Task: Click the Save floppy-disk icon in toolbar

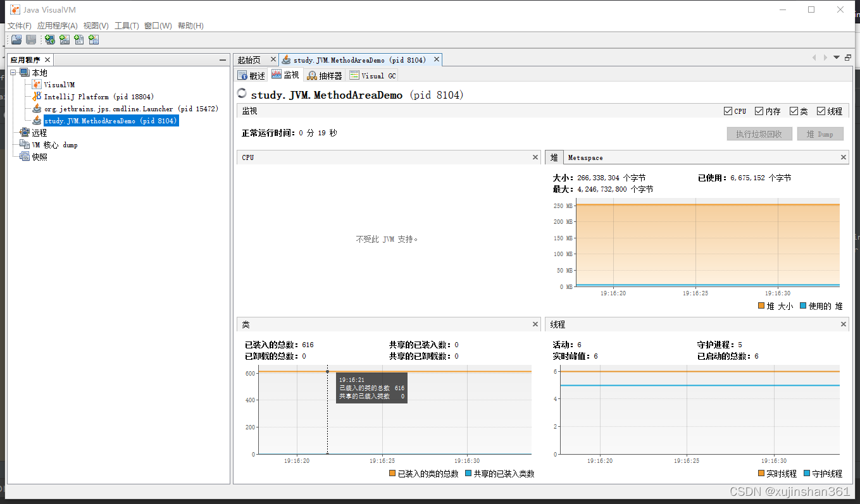Action: click(30, 40)
